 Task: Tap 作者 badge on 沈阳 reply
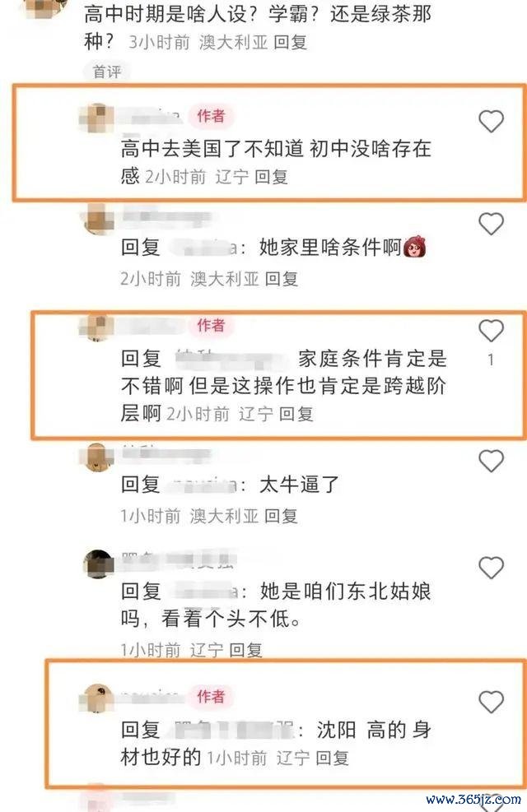pos(211,697)
